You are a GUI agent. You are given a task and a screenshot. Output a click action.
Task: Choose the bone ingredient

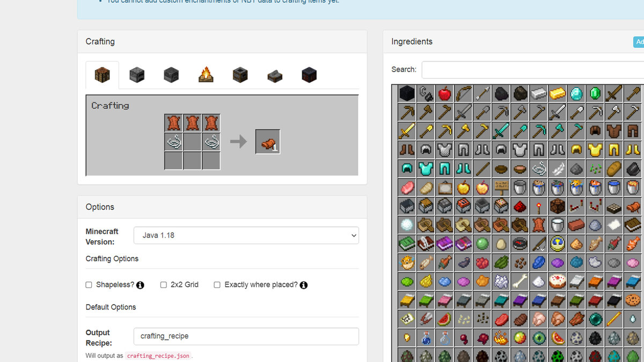click(x=520, y=280)
